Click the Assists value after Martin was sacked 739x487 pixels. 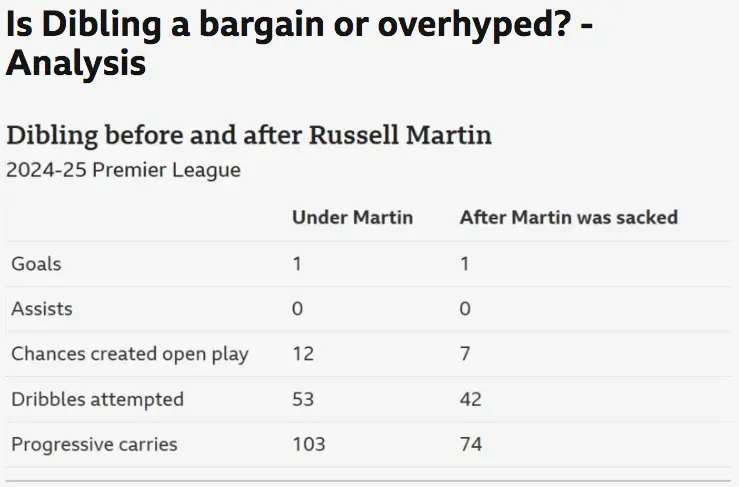[466, 309]
